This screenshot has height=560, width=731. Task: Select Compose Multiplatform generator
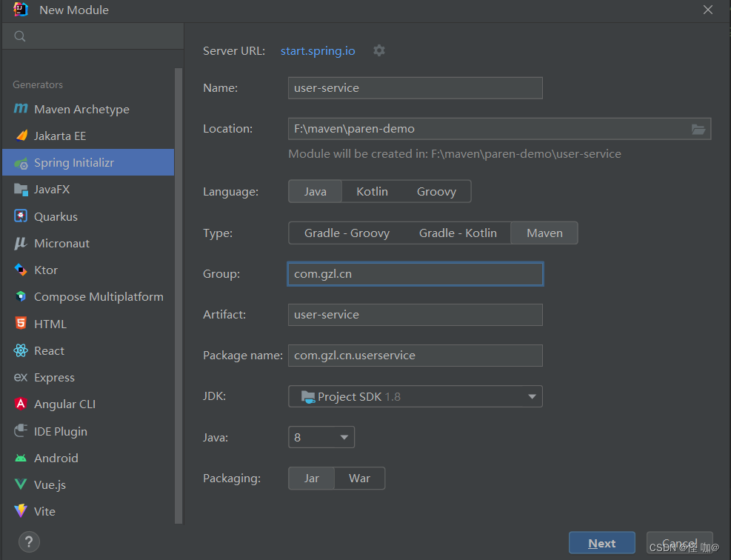(88, 296)
